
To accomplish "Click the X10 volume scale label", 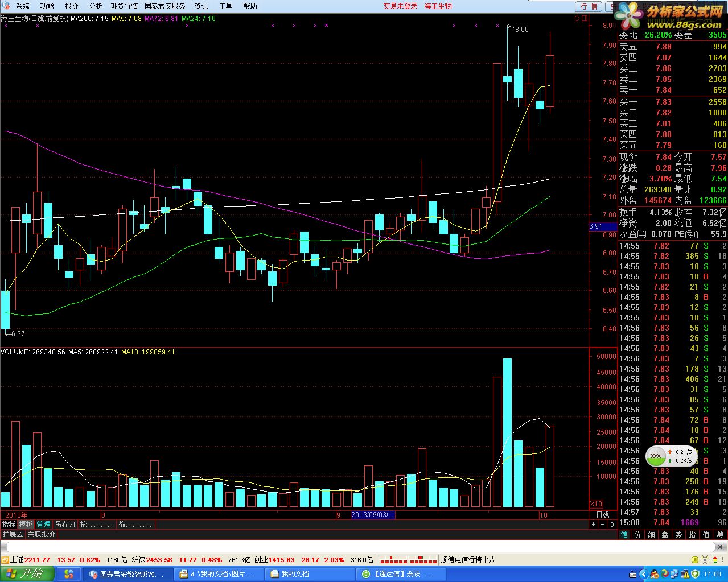I will pyautogui.click(x=596, y=504).
